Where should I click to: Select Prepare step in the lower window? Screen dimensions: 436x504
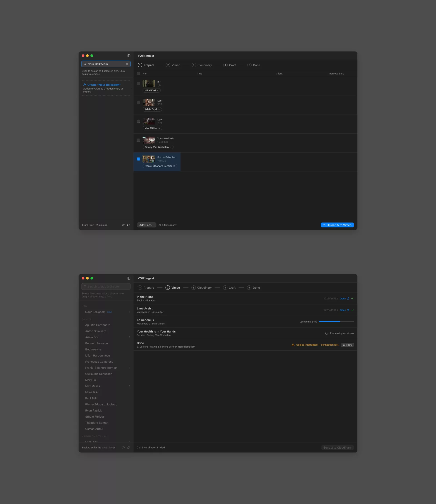146,288
